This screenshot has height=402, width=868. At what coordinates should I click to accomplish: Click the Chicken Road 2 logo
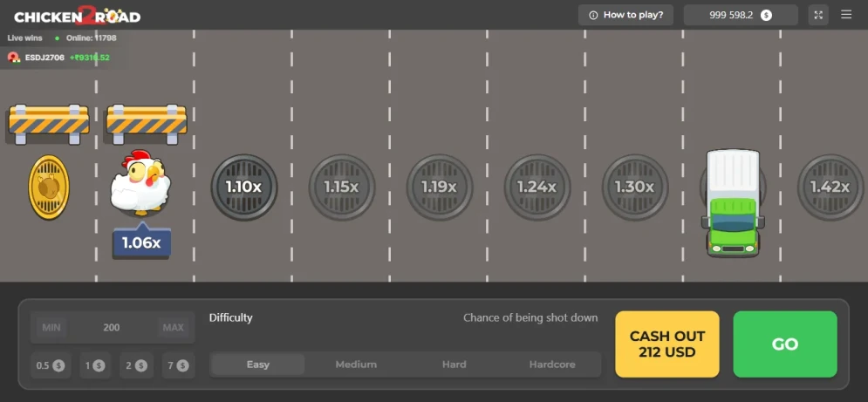(x=77, y=16)
